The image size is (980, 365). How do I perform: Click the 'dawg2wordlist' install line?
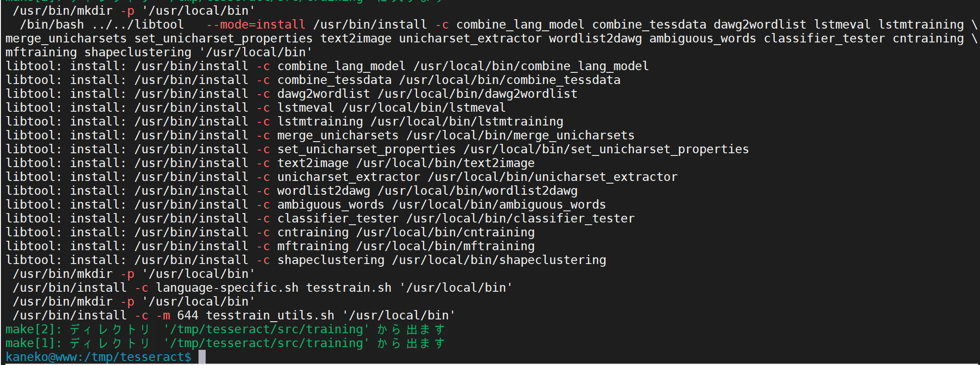291,94
